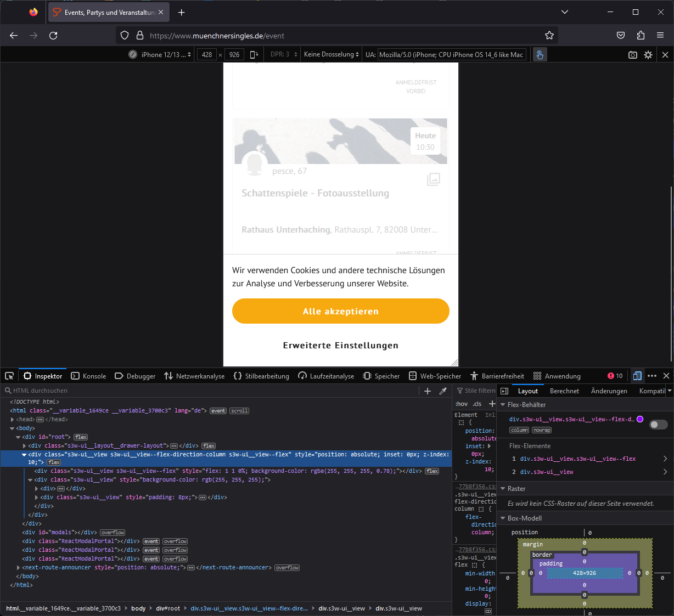Add a new node in Inspector
Viewport: 674px width, 616px height.
coord(428,391)
